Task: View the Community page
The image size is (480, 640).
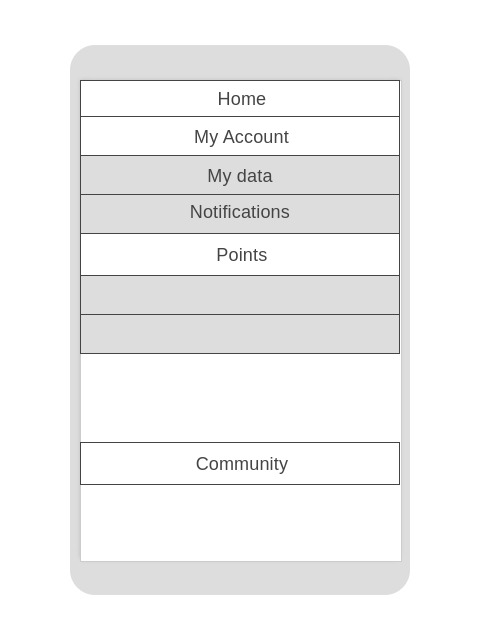Action: coord(240,463)
